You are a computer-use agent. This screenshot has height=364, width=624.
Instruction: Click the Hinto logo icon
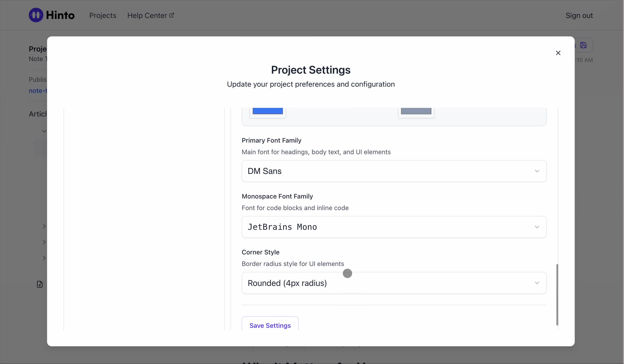pos(36,15)
